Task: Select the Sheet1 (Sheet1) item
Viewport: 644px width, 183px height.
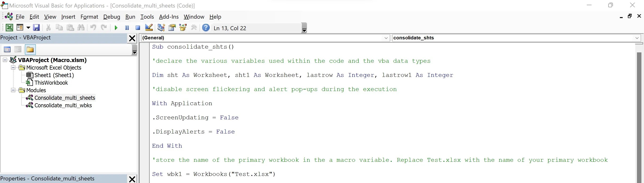Action: coord(54,75)
